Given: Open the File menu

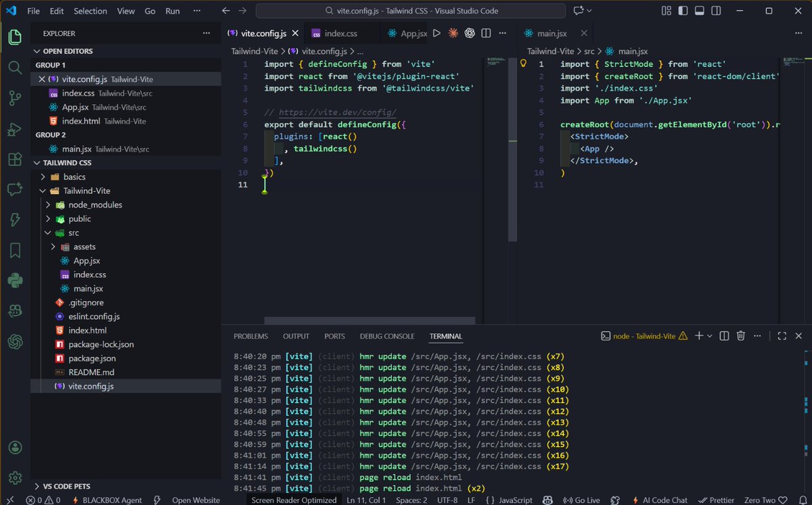Looking at the screenshot, I should coord(33,11).
